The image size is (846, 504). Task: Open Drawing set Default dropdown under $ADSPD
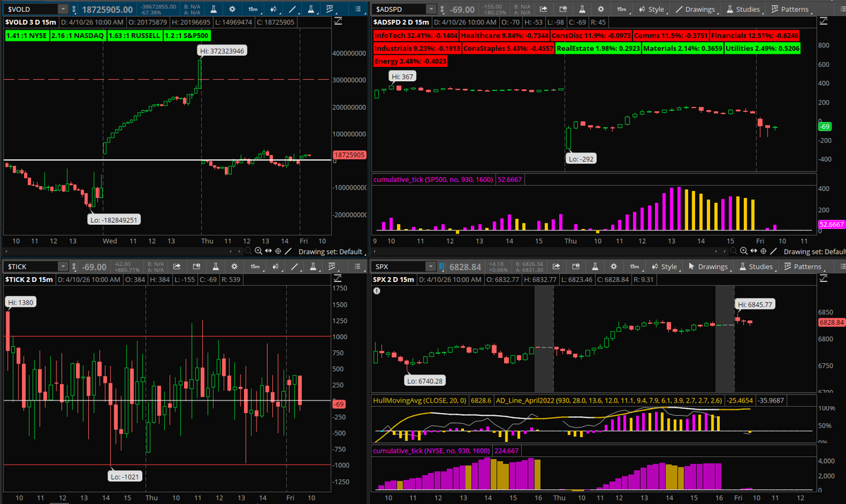coord(814,252)
